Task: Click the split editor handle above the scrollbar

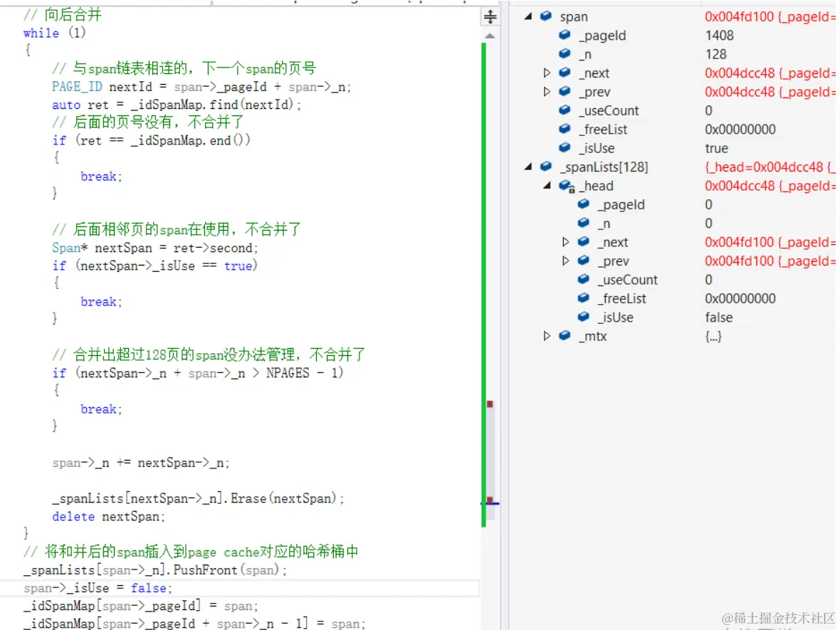Action: tap(490, 15)
